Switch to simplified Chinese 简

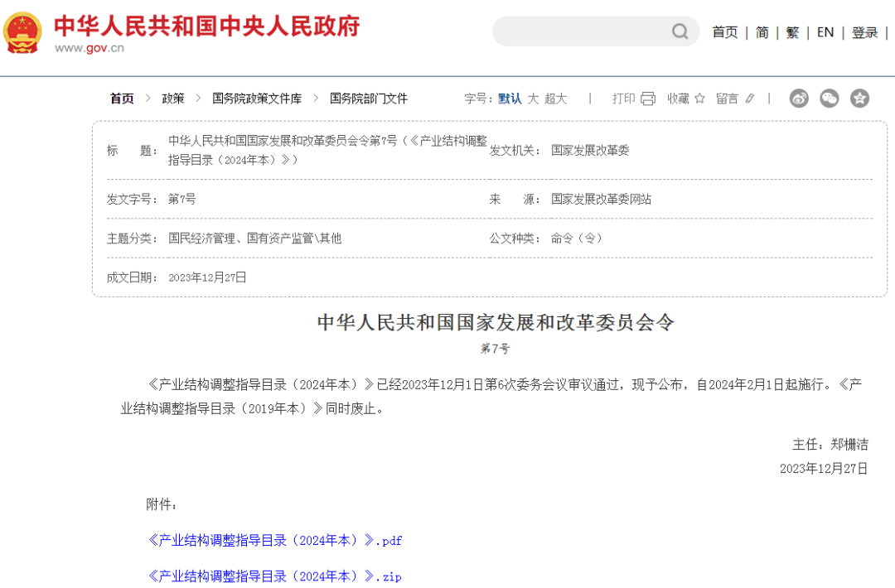(762, 32)
